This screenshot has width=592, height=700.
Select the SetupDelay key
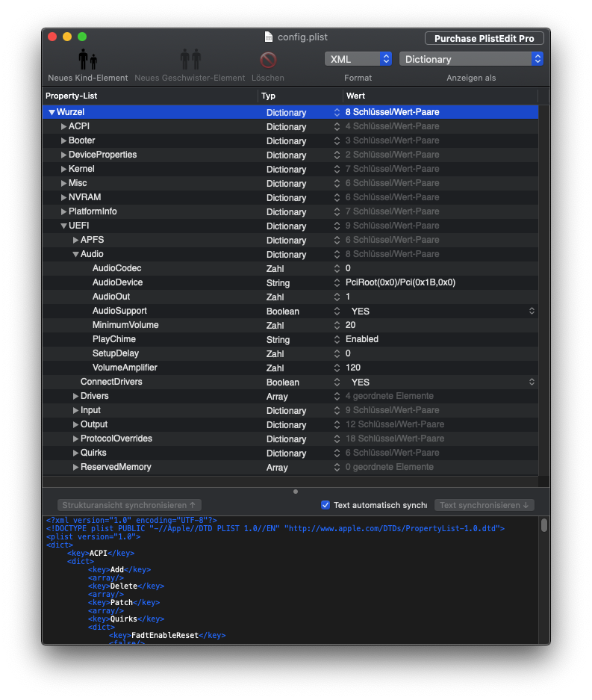click(116, 353)
